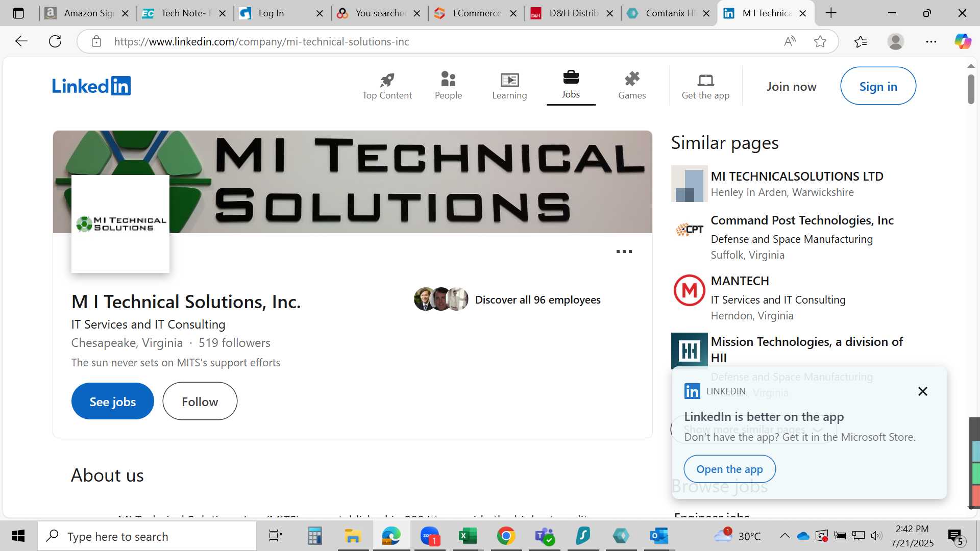Open Discover all 96 employees link
The image size is (980, 551).
click(x=537, y=299)
